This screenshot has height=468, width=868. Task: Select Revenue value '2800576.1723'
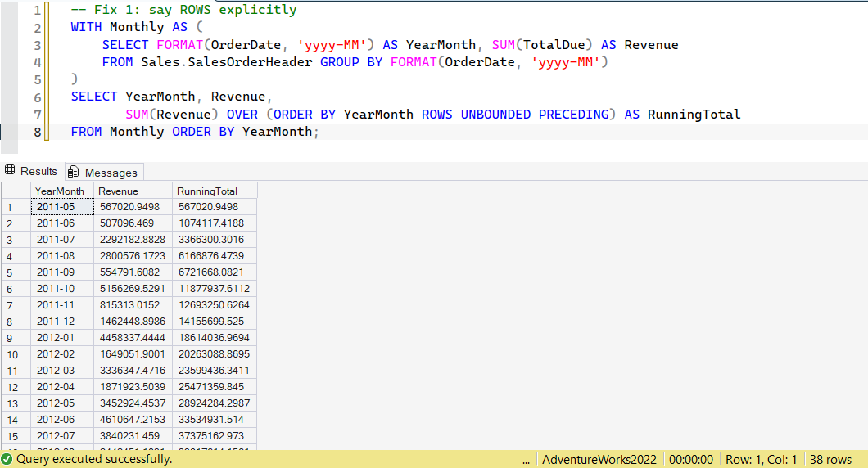[133, 255]
